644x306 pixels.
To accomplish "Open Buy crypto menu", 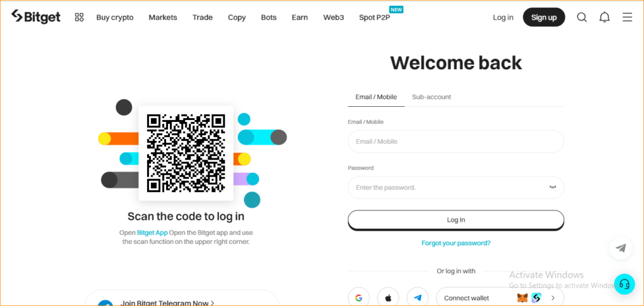I will [115, 17].
